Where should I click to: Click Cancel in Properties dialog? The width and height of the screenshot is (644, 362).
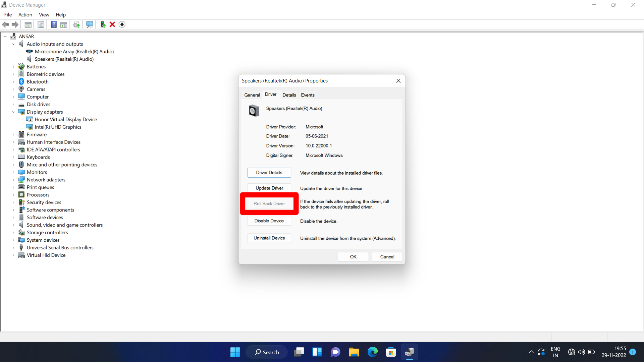pos(387,257)
